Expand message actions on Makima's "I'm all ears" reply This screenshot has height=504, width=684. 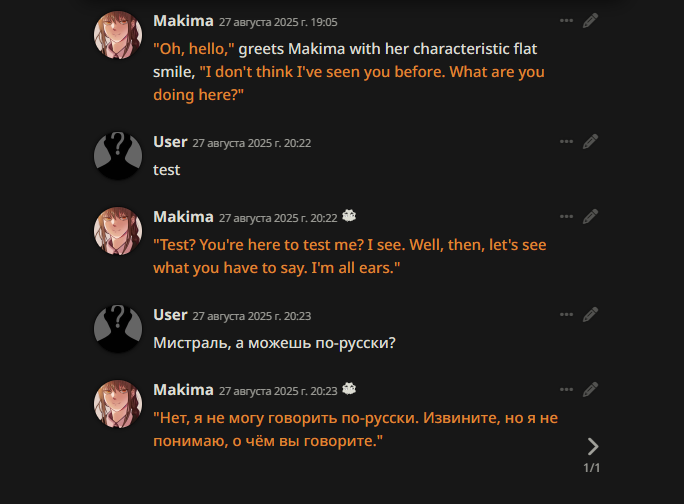point(567,216)
